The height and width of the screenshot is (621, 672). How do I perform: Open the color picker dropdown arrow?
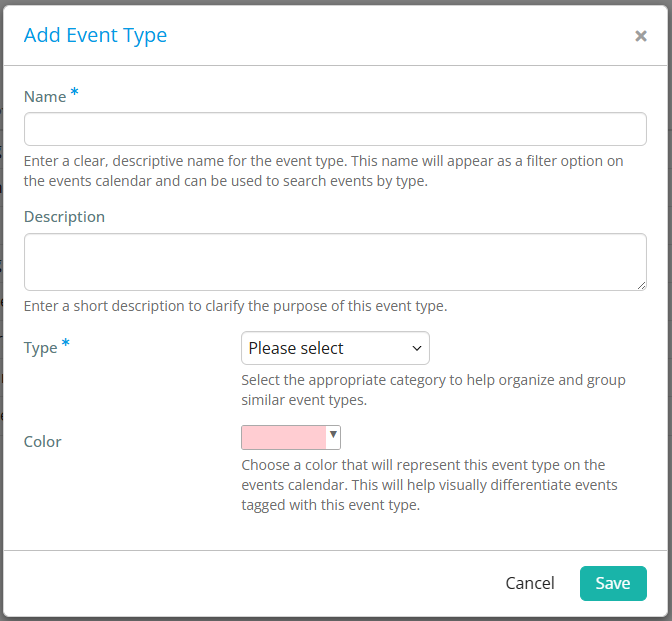point(333,435)
